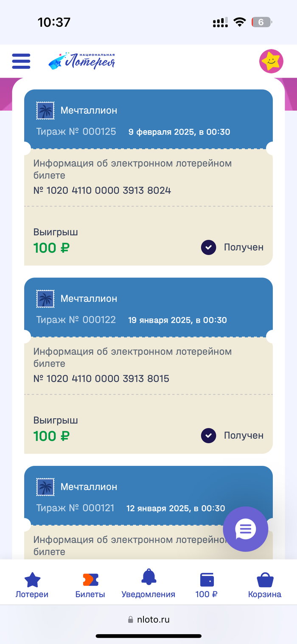Viewport: 297px width, 644px height.
Task: Tap the 100 ₽ winnings for draw 000122
Action: [51, 436]
